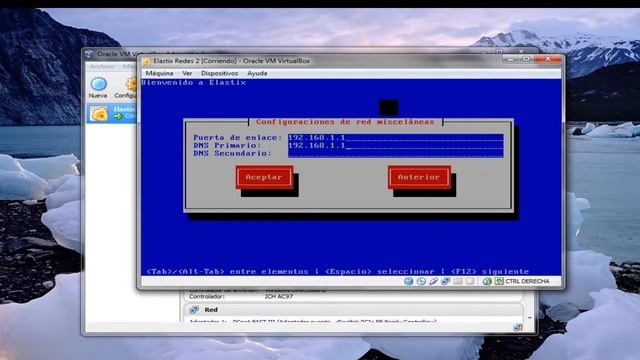Click the VirtualBox Manager window title icon

pos(89,53)
